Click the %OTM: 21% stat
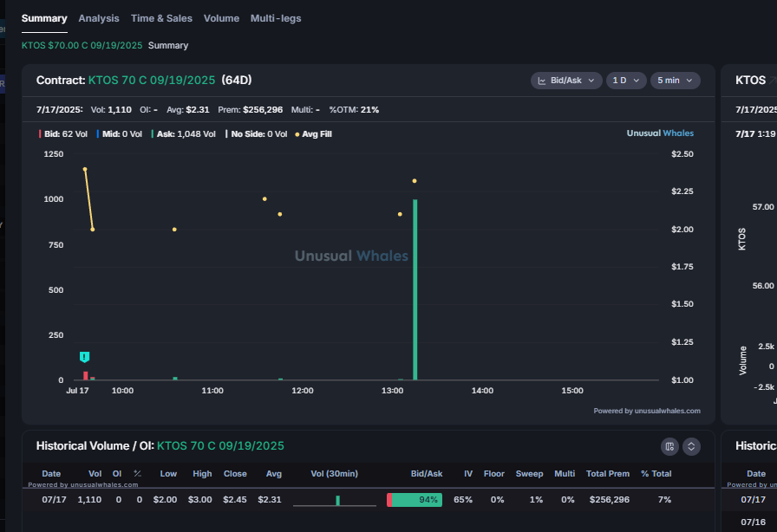777x532 pixels. point(354,109)
